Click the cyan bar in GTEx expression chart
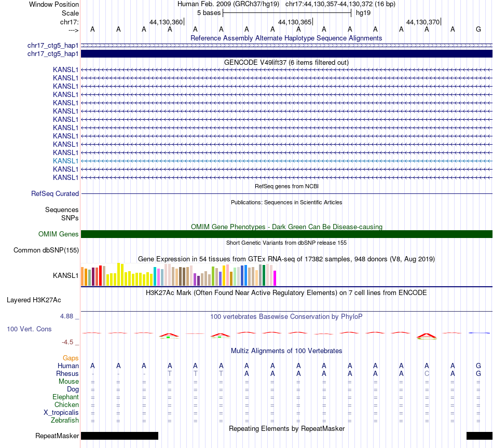This screenshot has height=448, width=493. 155,276
